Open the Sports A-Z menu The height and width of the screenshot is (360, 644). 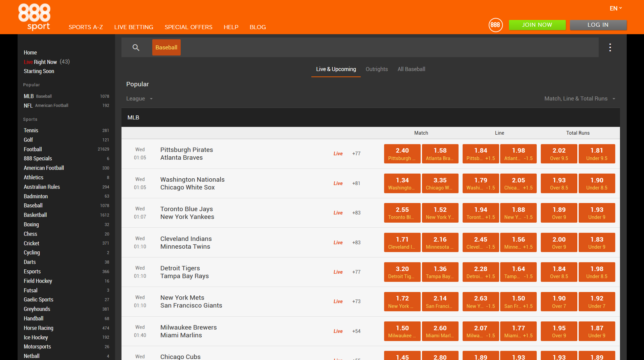coord(86,27)
